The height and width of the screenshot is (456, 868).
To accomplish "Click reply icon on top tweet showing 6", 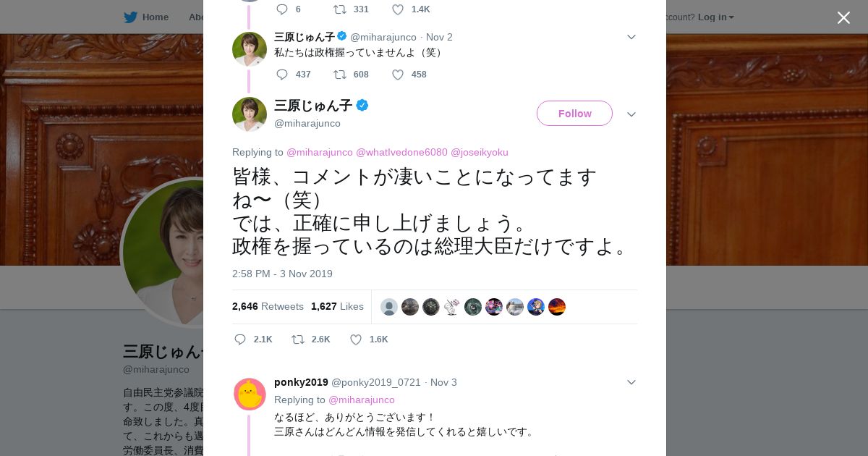I will (x=282, y=9).
